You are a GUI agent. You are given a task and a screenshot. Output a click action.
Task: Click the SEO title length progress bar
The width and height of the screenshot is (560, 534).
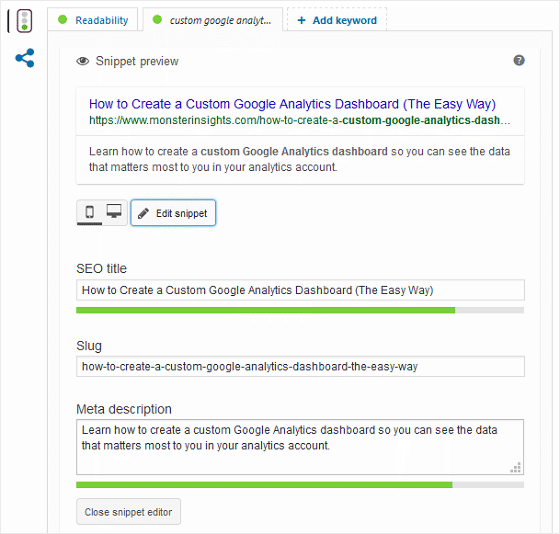pos(300,310)
